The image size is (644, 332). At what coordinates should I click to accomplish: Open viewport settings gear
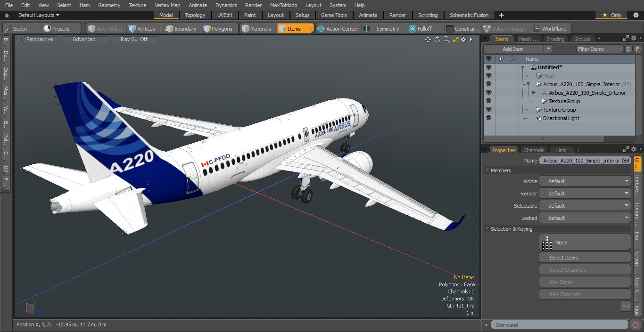[x=463, y=40]
